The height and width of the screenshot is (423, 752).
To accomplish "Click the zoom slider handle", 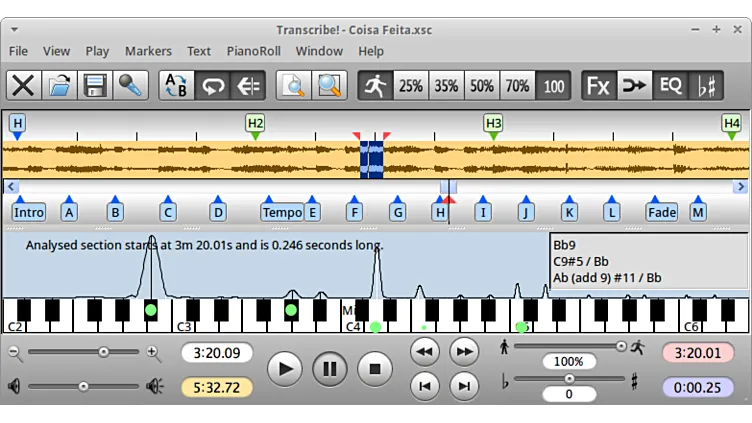I will click(x=104, y=352).
